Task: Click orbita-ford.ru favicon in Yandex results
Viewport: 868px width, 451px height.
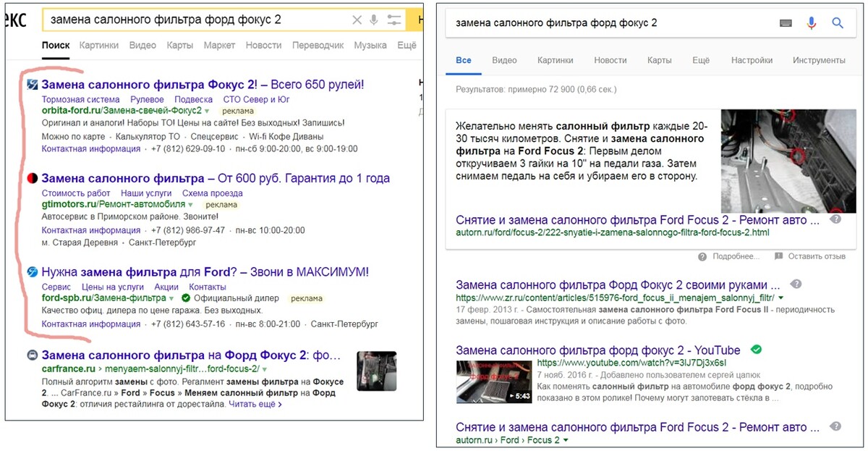Action: click(x=32, y=85)
